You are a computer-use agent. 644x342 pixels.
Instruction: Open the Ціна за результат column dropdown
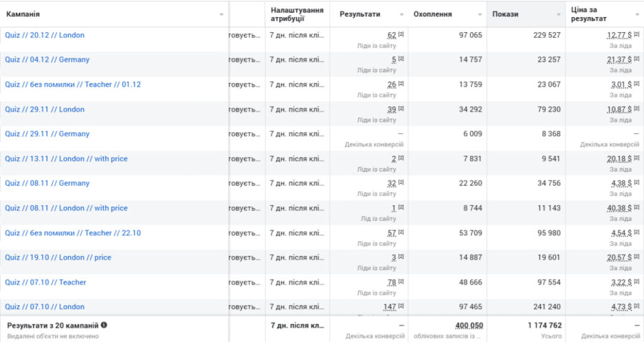636,14
